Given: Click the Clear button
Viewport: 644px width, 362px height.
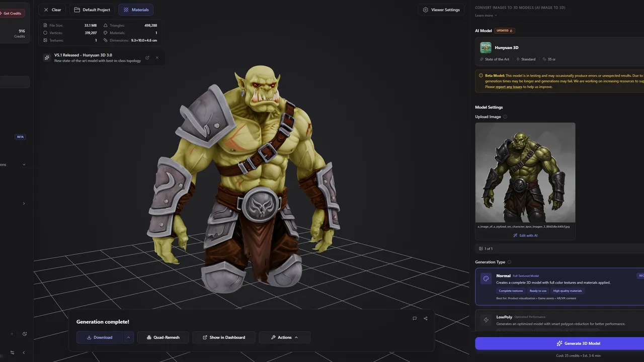Looking at the screenshot, I should 52,10.
